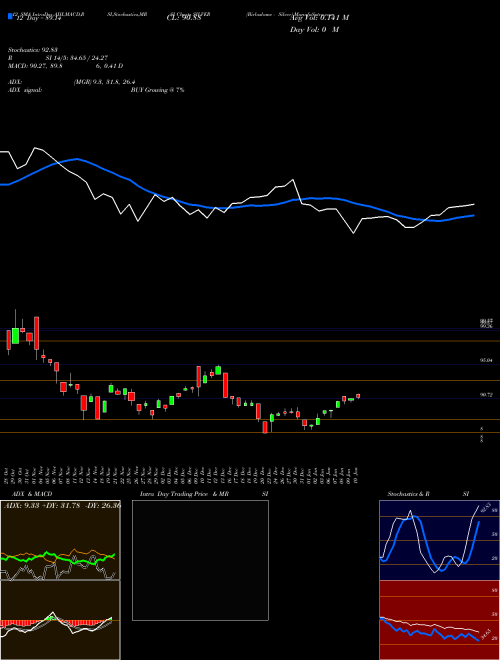Open the MACD histogram chart thumbnail
This screenshot has height=660, width=500.
pos(60,620)
